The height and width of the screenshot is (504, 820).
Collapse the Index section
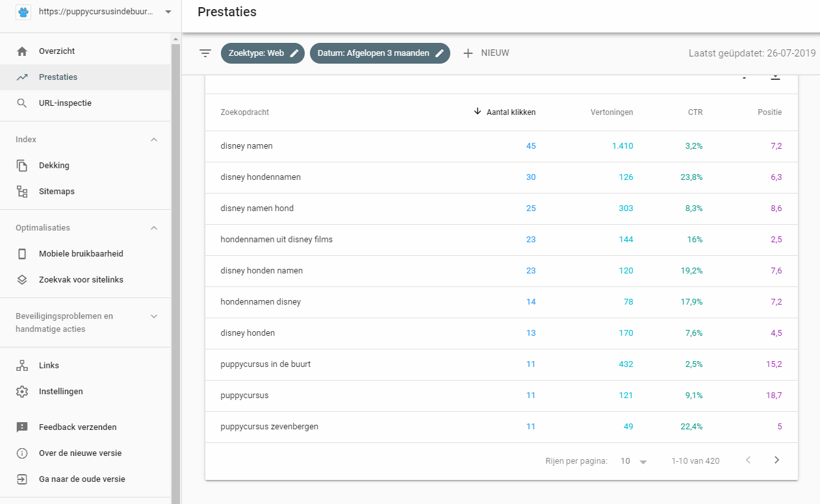tap(154, 140)
